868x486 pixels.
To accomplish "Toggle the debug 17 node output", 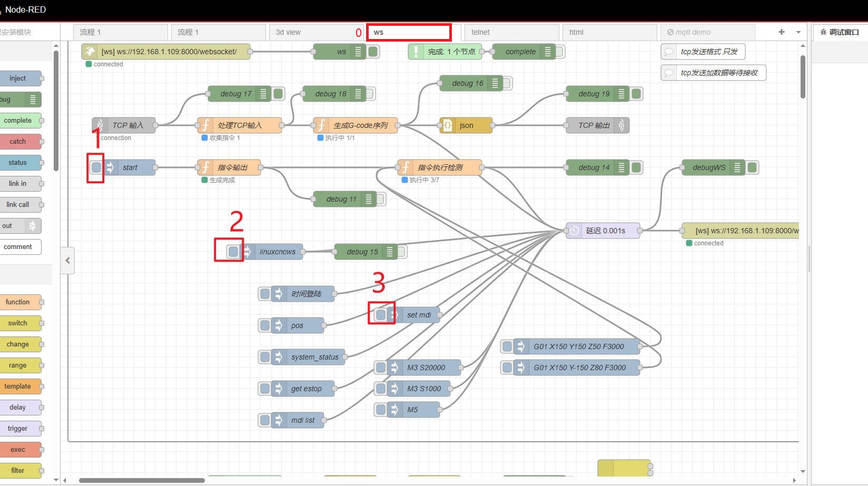I will pos(279,94).
